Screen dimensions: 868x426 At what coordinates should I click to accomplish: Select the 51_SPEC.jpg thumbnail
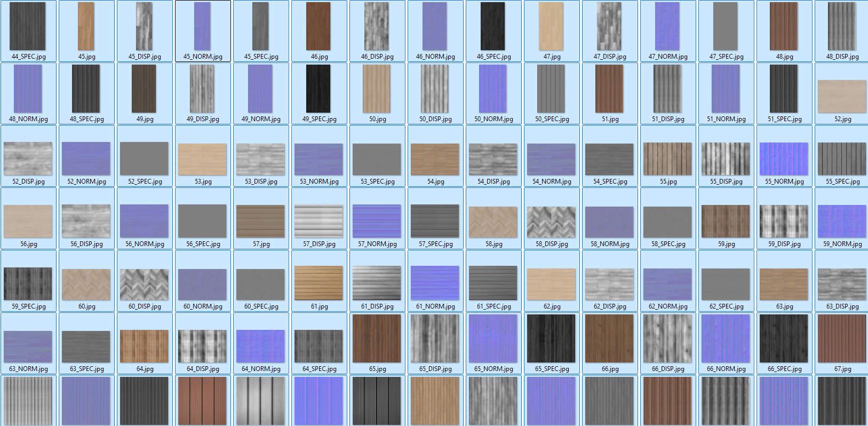(x=784, y=89)
